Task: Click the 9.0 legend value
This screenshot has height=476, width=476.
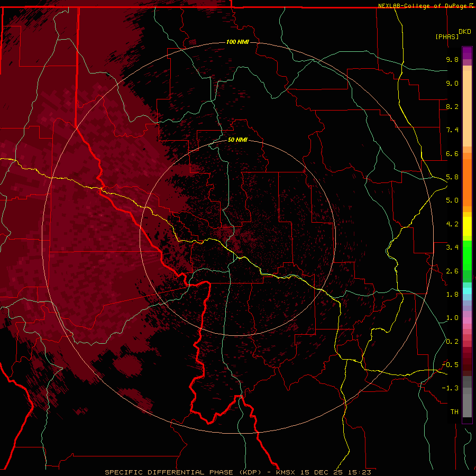Action: [452, 83]
